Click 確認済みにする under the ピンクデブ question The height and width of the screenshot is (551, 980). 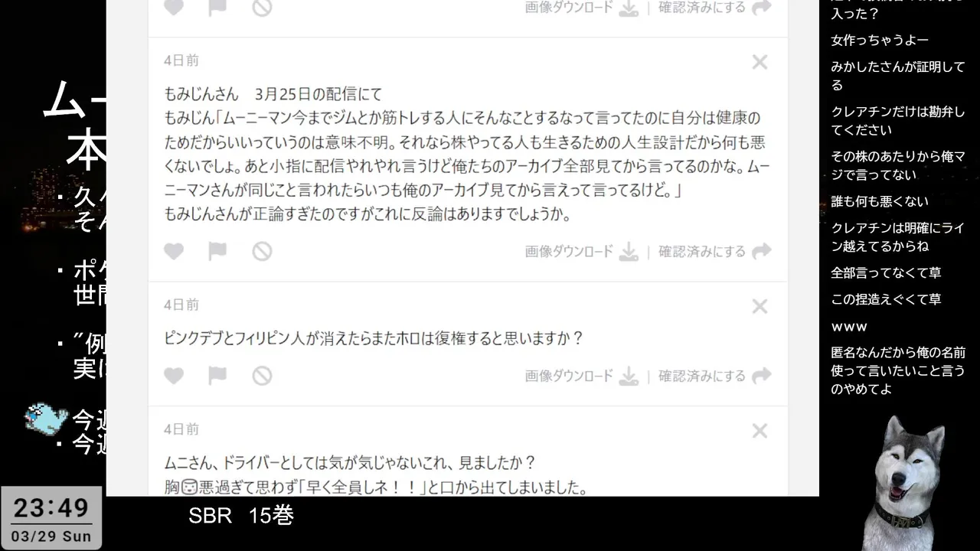click(715, 376)
